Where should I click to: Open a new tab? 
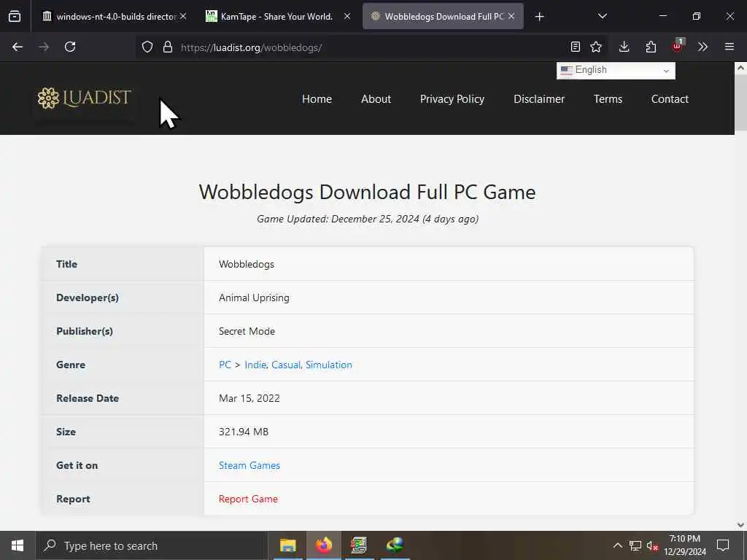(x=539, y=17)
